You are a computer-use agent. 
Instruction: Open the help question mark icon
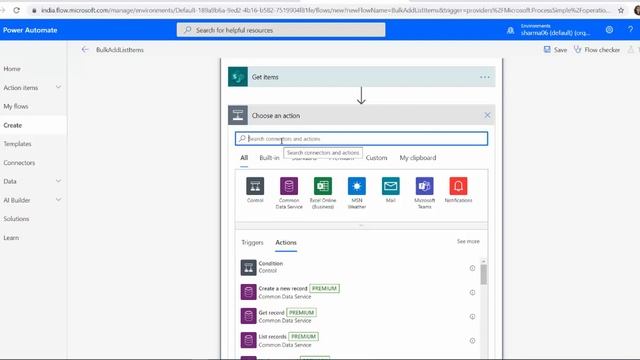[x=631, y=30]
